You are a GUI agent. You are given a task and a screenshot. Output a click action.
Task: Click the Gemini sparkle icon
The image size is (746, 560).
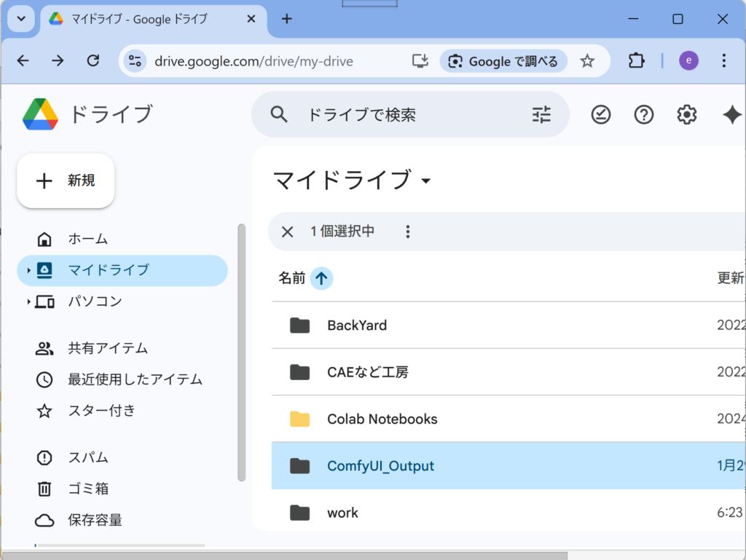[x=731, y=114]
